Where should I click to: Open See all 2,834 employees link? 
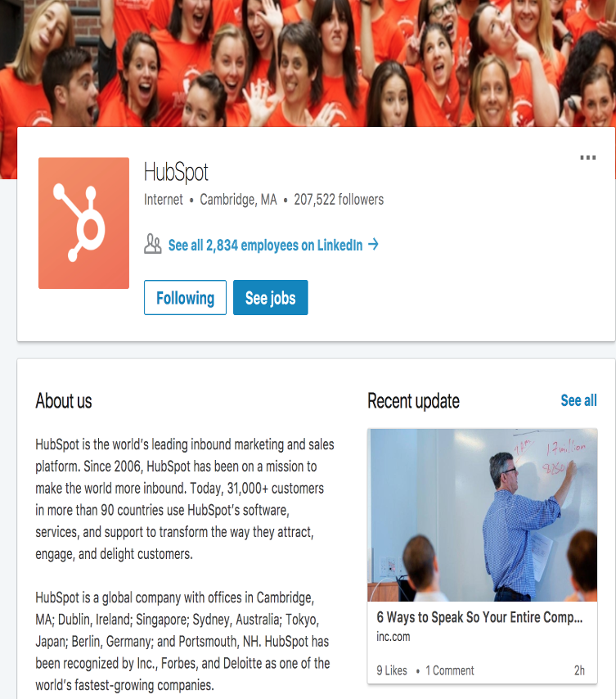(266, 245)
